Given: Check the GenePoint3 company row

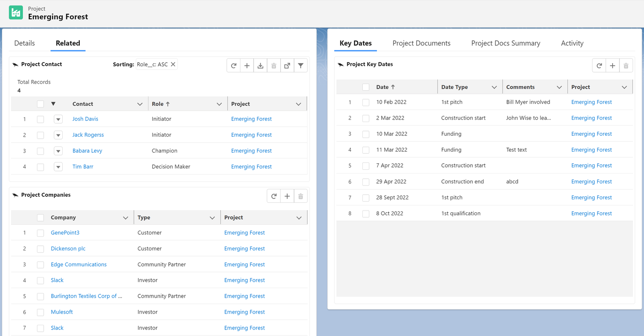Looking at the screenshot, I should pos(40,233).
